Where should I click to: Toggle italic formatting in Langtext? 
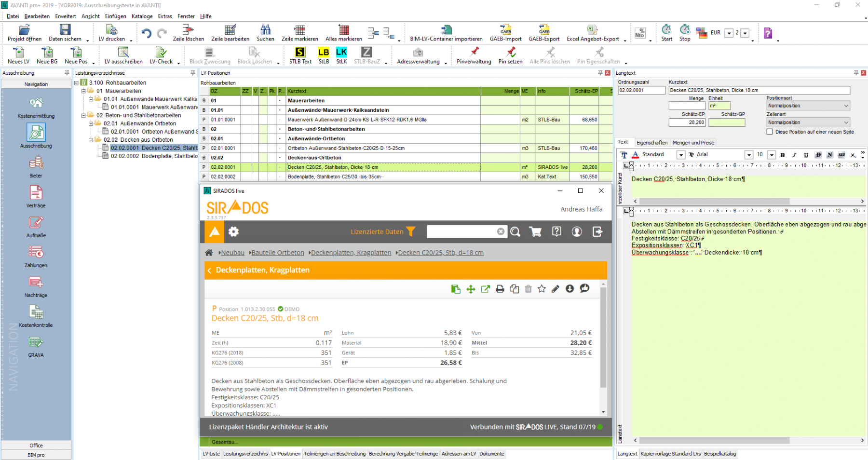[x=794, y=155]
